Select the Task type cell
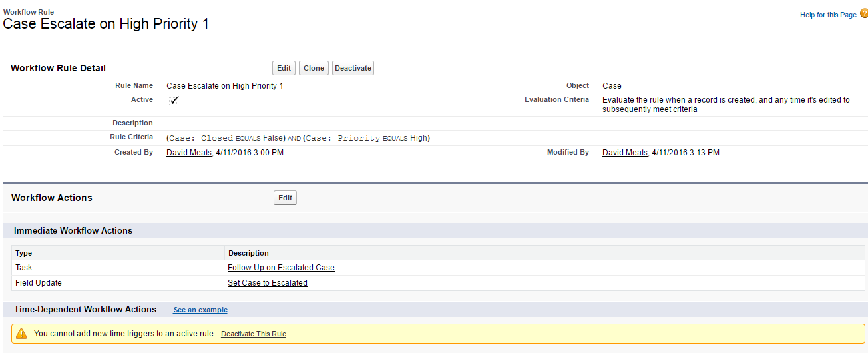This screenshot has height=353, width=868. [24, 268]
